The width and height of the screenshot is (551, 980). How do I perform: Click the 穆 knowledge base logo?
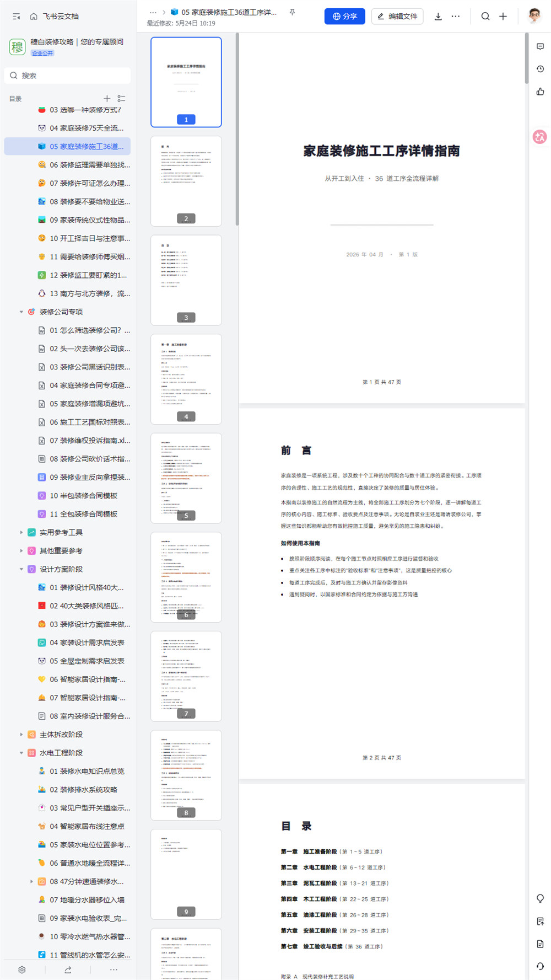[x=17, y=47]
